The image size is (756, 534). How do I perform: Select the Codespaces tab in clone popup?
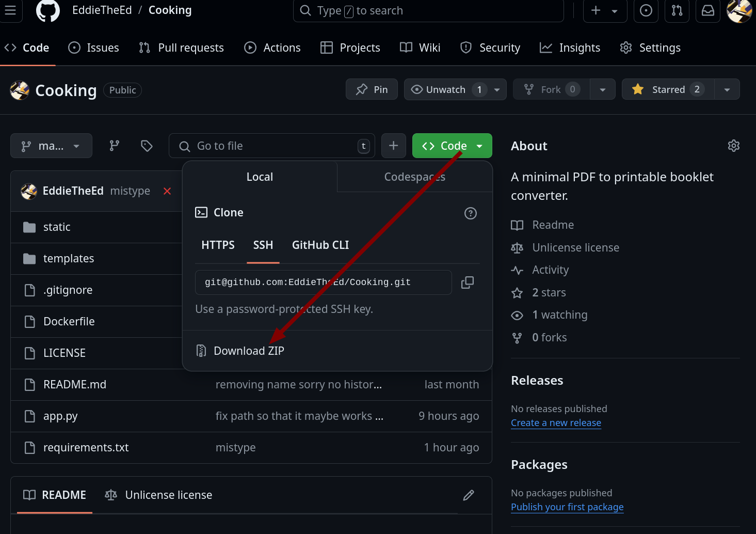(415, 177)
